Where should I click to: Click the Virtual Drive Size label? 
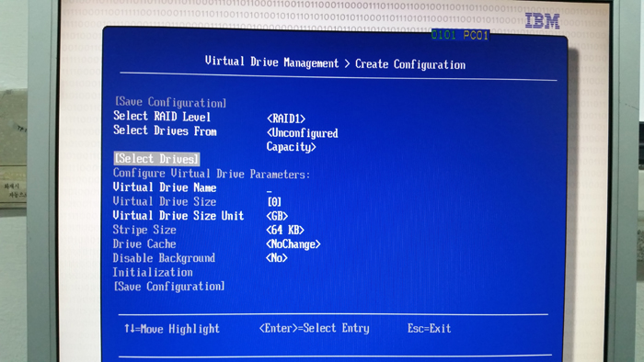(x=165, y=201)
